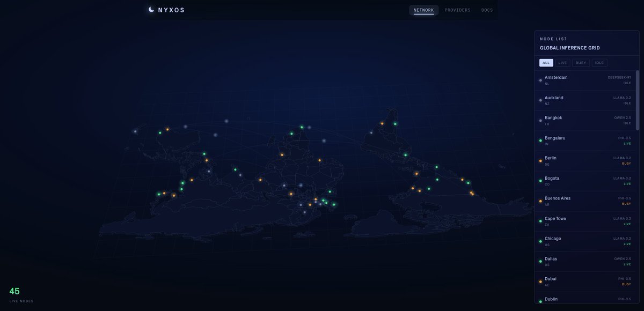This screenshot has height=311, width=644.
Task: Select the Dallas node row
Action: (x=585, y=262)
